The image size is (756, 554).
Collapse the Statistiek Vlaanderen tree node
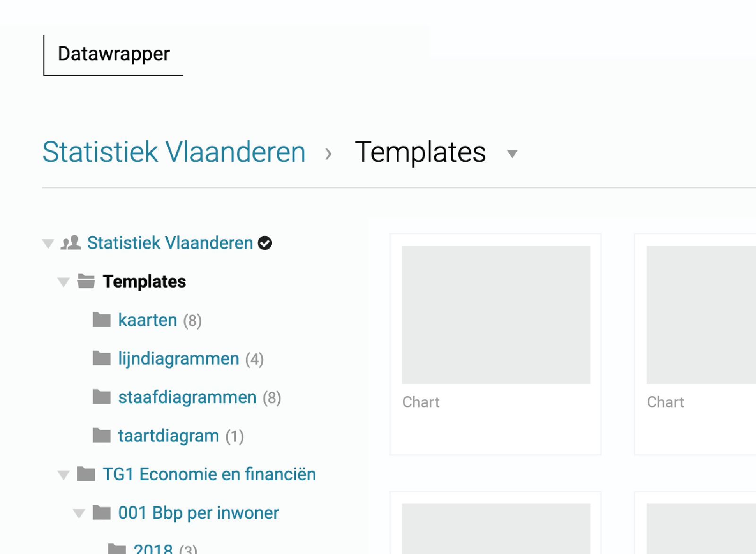tap(48, 243)
